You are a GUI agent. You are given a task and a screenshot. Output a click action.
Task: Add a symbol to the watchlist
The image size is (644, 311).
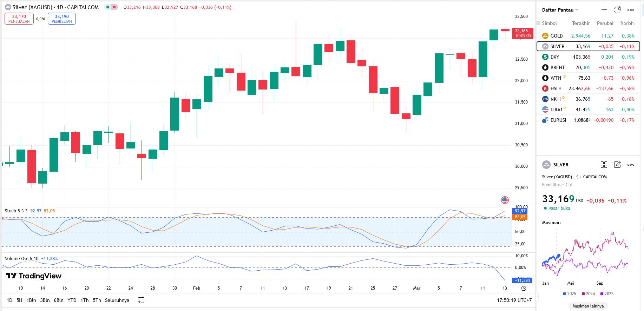604,10
